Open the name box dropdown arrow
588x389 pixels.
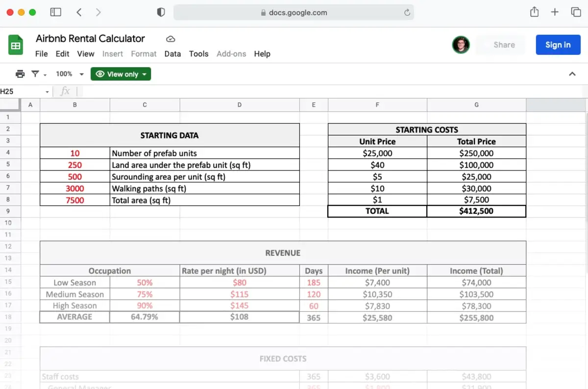[x=48, y=92]
